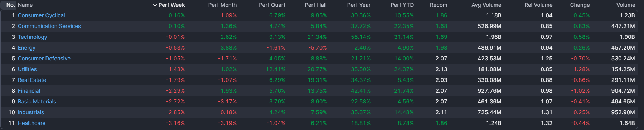
Task: Sort table by Perf Quart column
Action: [272, 5]
